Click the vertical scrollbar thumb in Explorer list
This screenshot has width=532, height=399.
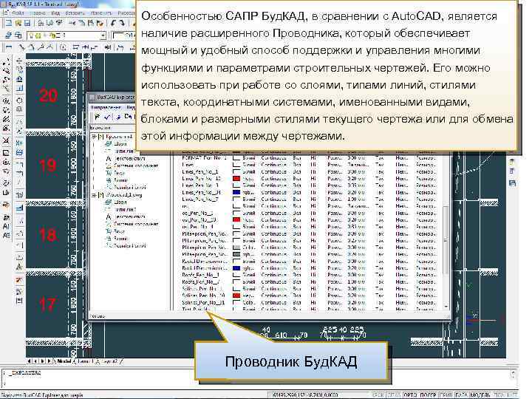point(446,240)
